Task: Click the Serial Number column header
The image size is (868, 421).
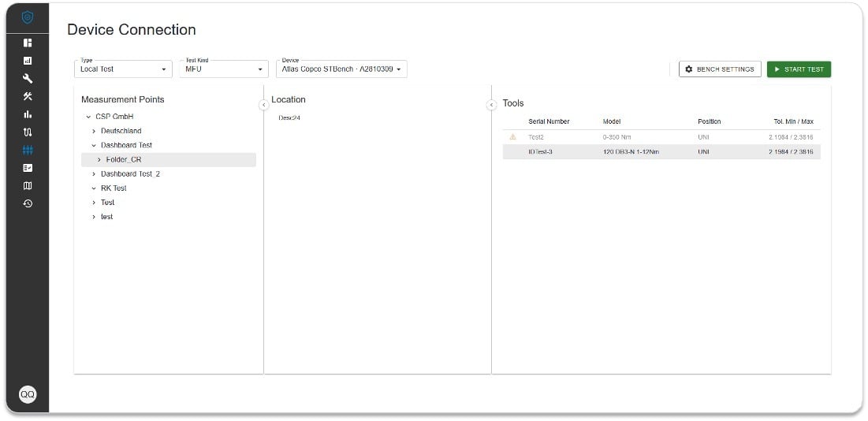Action: [549, 121]
